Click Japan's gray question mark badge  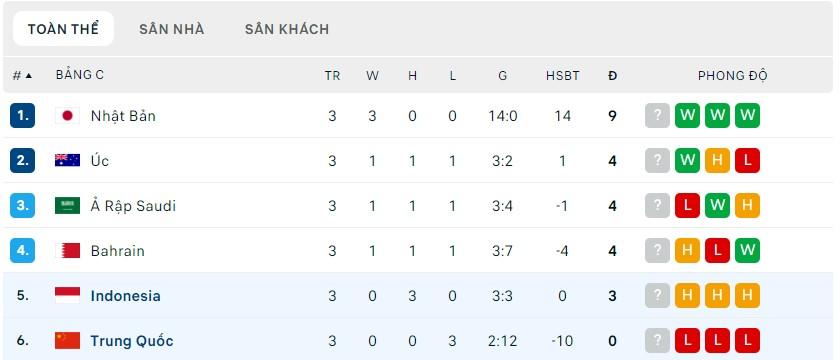(x=657, y=115)
